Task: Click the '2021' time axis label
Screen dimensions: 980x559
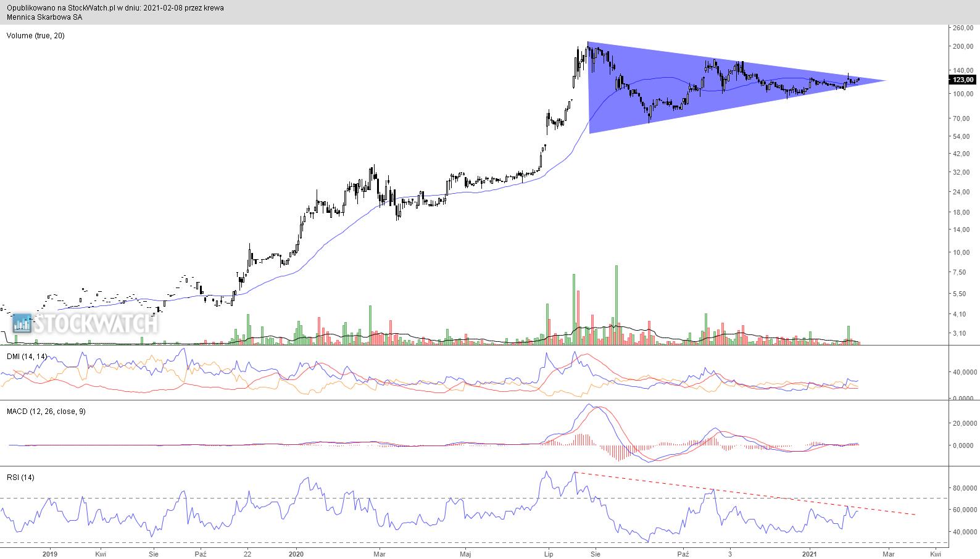Action: pos(810,553)
